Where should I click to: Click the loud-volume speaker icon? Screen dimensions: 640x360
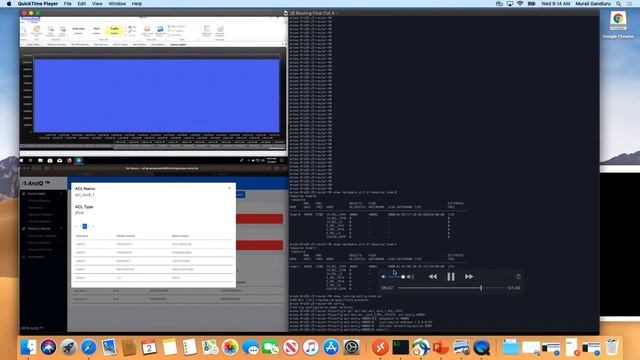410,277
